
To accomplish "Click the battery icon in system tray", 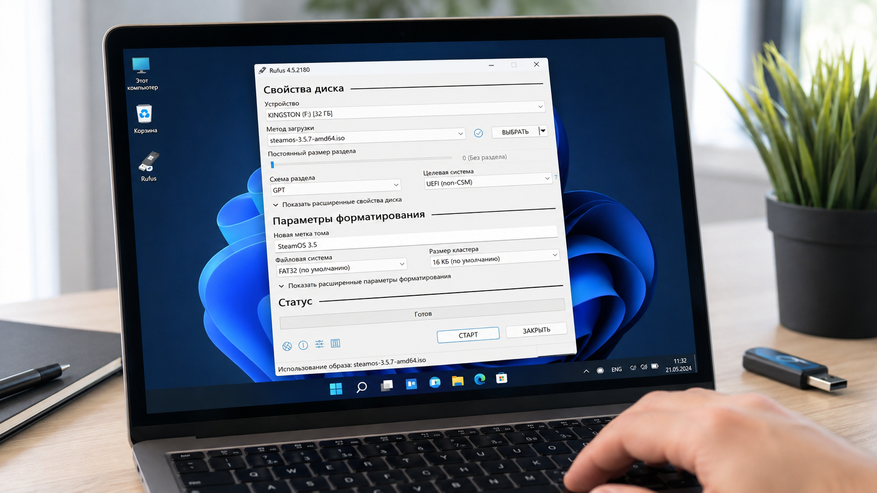I will click(x=655, y=367).
